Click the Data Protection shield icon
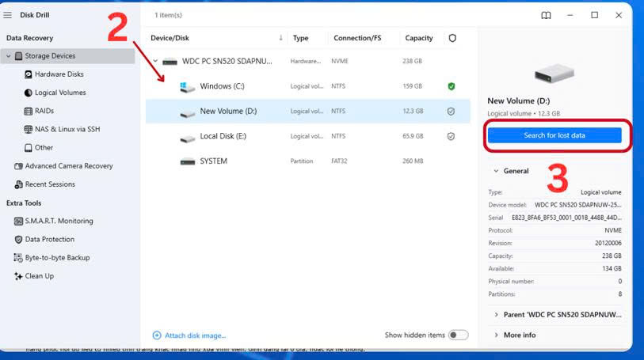 [x=18, y=240]
